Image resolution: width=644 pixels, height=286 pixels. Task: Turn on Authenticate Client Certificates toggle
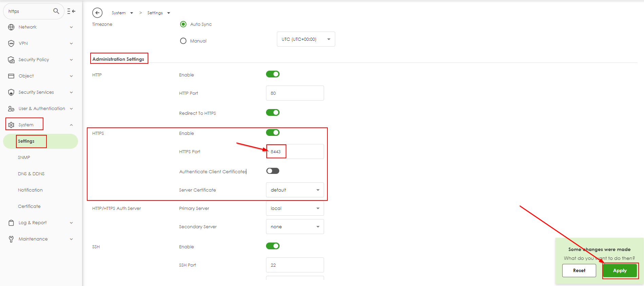coord(272,171)
